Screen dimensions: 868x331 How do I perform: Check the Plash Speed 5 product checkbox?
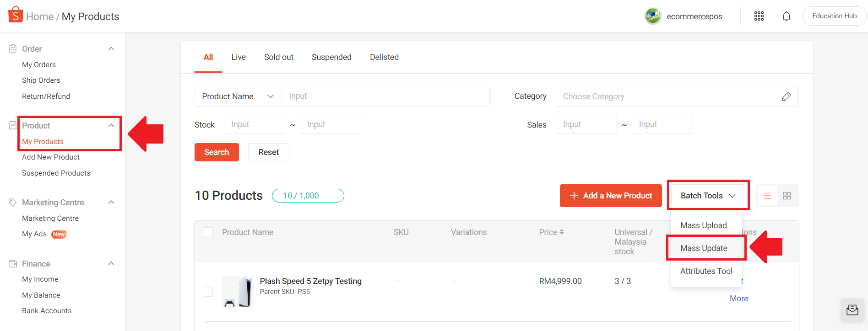208,292
